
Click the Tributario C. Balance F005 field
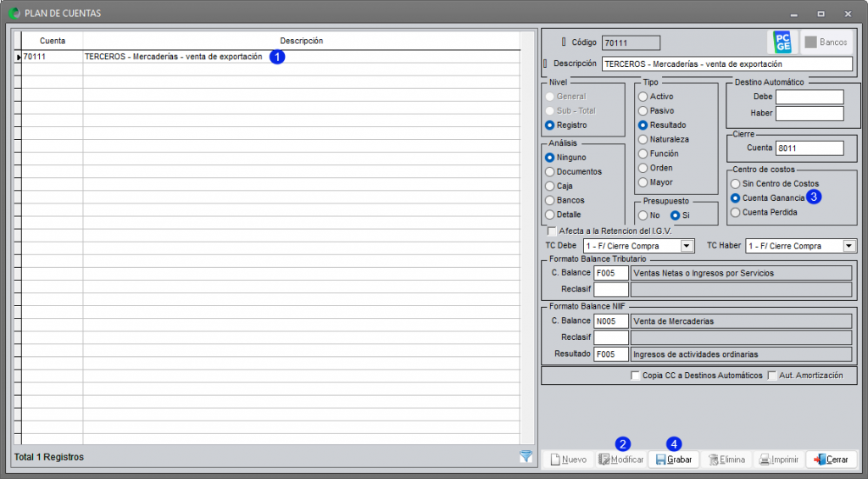611,273
